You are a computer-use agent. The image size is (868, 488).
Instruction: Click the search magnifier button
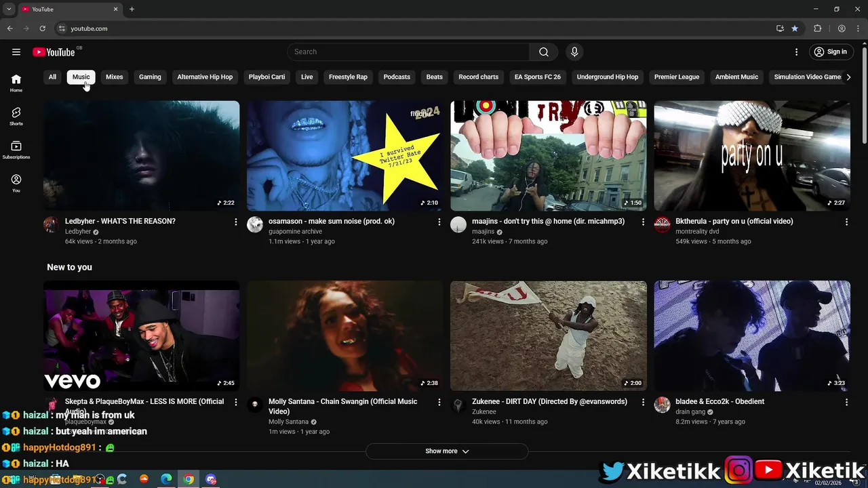(x=544, y=52)
